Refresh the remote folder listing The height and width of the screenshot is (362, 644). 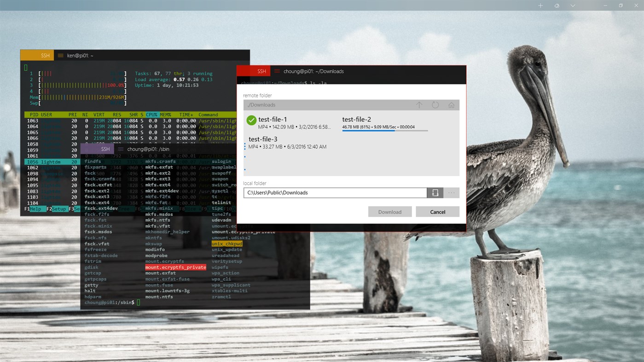point(435,105)
